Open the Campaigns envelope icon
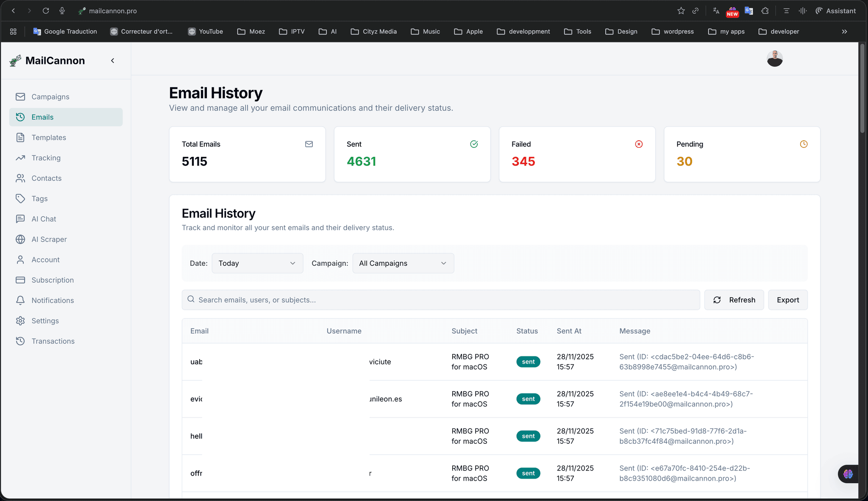Screen dimensions: 868x501 pos(20,97)
